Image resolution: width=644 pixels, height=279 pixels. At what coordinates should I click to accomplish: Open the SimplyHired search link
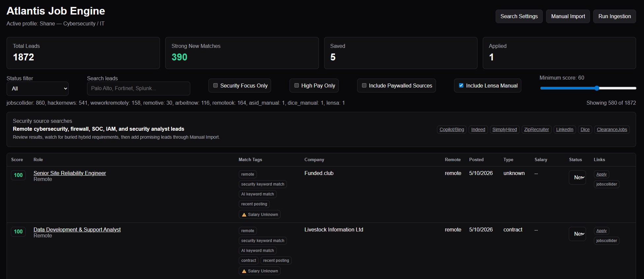pyautogui.click(x=505, y=129)
